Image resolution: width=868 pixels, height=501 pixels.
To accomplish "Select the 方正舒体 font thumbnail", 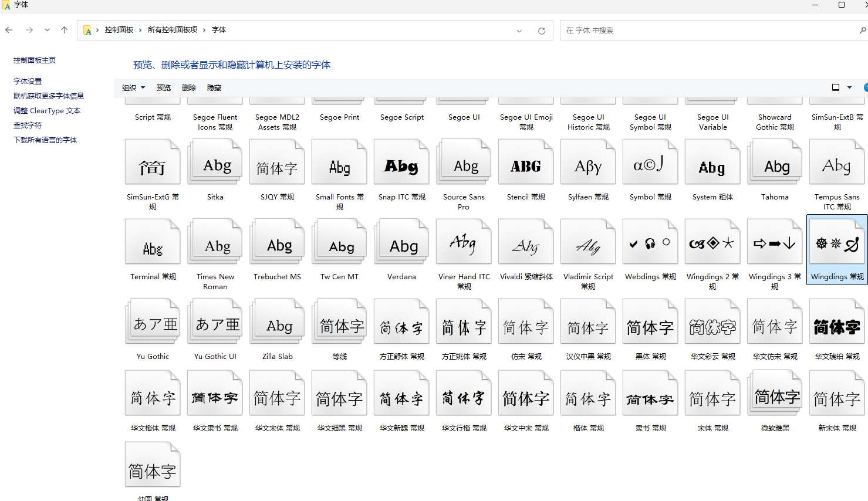I will (x=401, y=322).
